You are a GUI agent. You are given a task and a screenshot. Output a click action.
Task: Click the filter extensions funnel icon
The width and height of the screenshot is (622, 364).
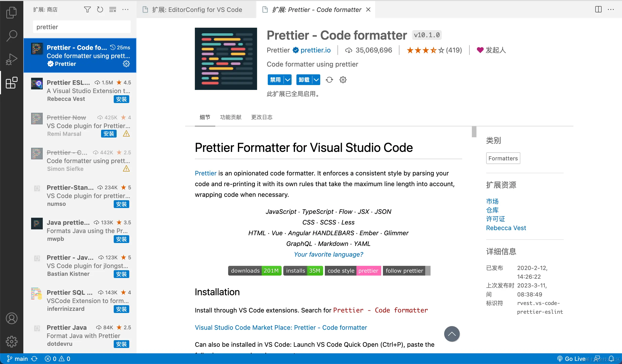click(x=87, y=10)
